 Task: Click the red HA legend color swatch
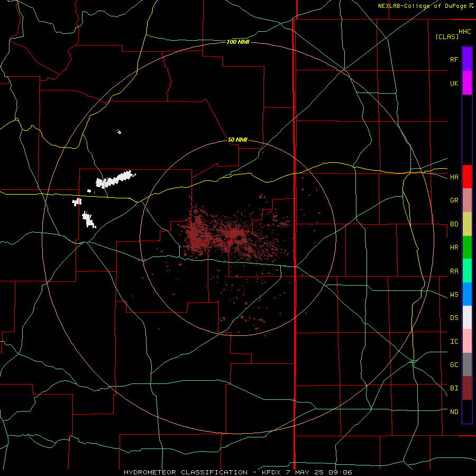467,177
